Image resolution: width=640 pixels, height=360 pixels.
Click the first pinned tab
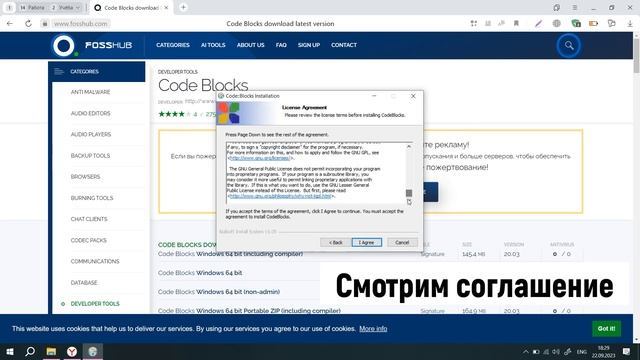pos(9,7)
